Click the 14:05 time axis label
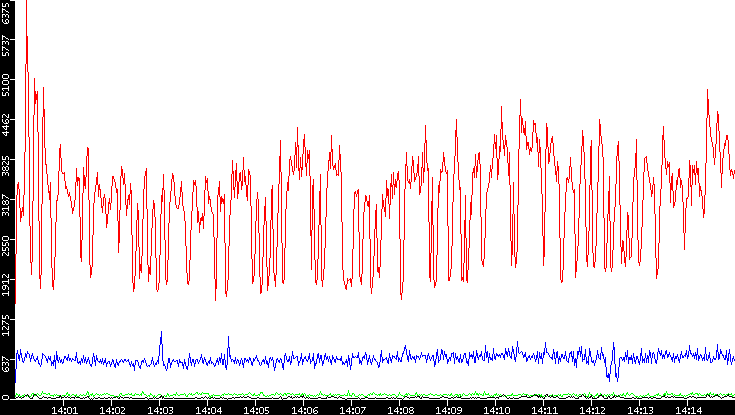This screenshot has width=735, height=415. pos(256,410)
